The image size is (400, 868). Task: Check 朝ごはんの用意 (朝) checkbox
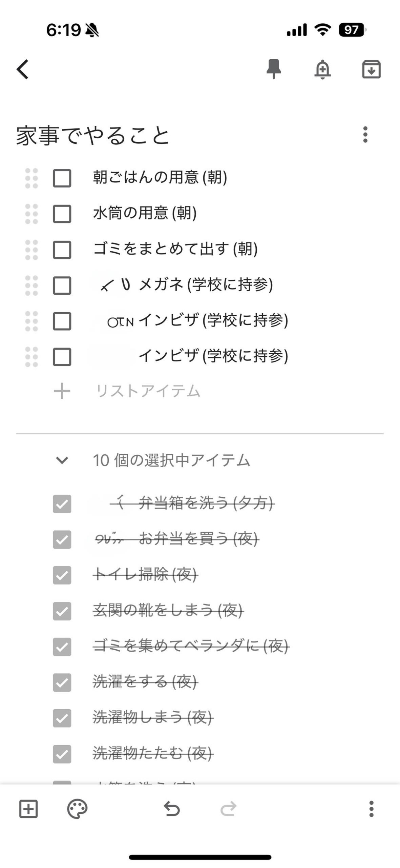pos(62,178)
